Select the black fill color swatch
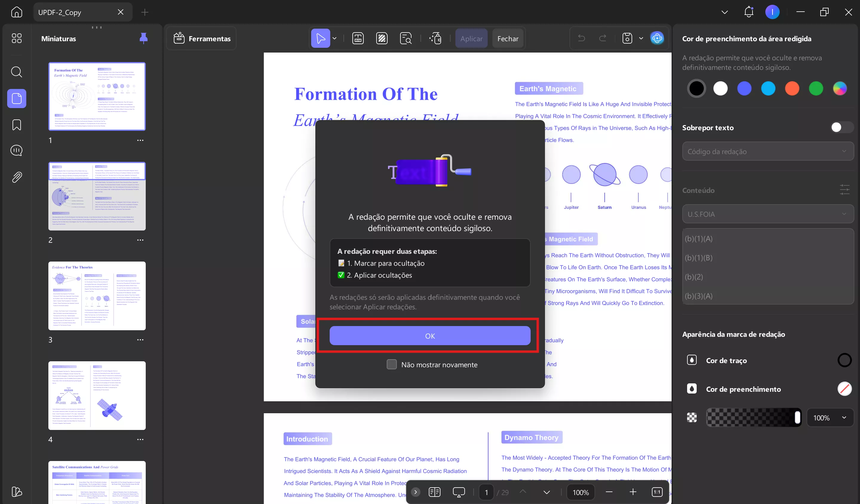The width and height of the screenshot is (860, 504). coord(696,88)
